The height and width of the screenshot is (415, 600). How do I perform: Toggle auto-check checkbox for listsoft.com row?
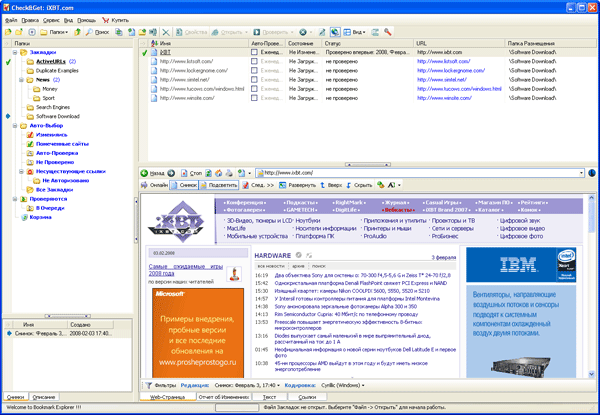coord(254,62)
